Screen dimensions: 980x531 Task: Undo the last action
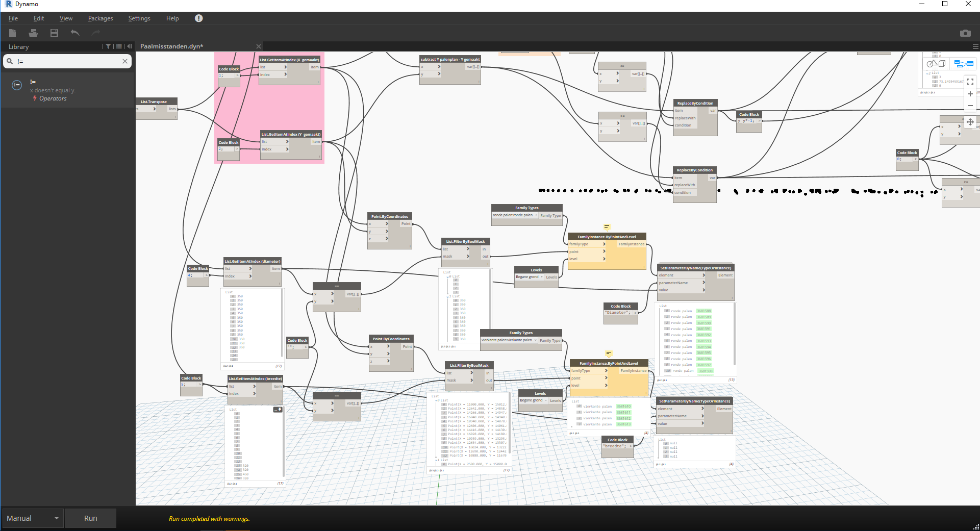coord(75,33)
